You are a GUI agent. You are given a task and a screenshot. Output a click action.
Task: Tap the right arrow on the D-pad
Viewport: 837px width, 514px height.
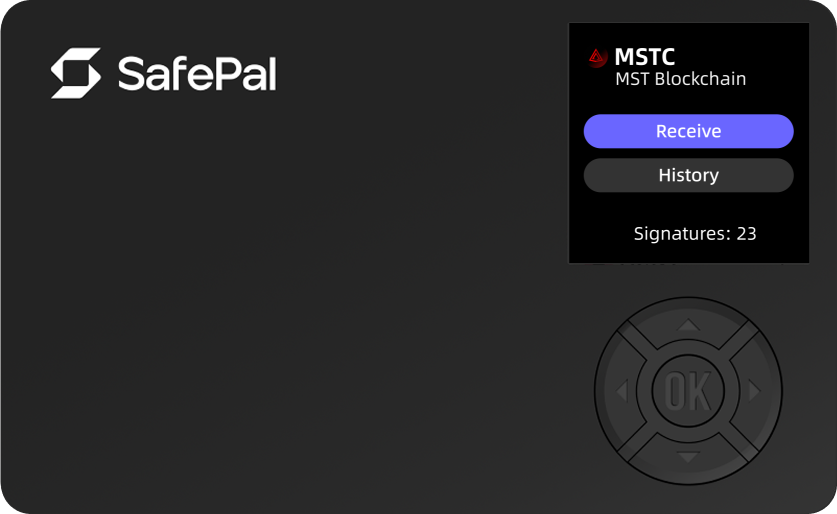754,391
